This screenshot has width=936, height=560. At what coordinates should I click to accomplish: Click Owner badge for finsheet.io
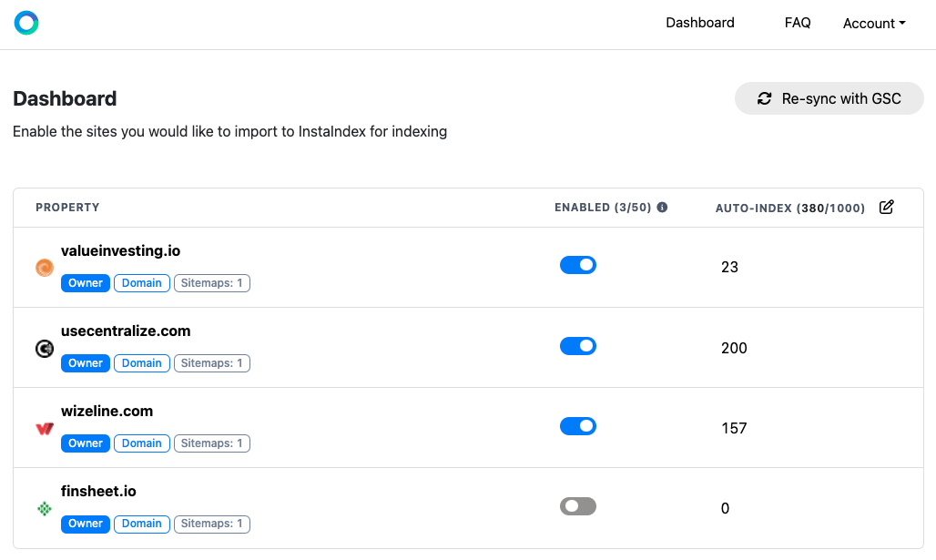86,524
